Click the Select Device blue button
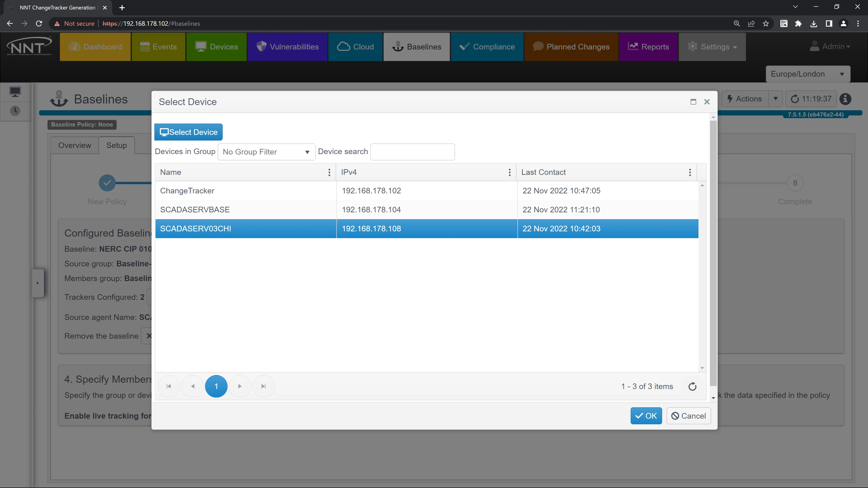Viewport: 868px width, 488px height. pos(188,132)
